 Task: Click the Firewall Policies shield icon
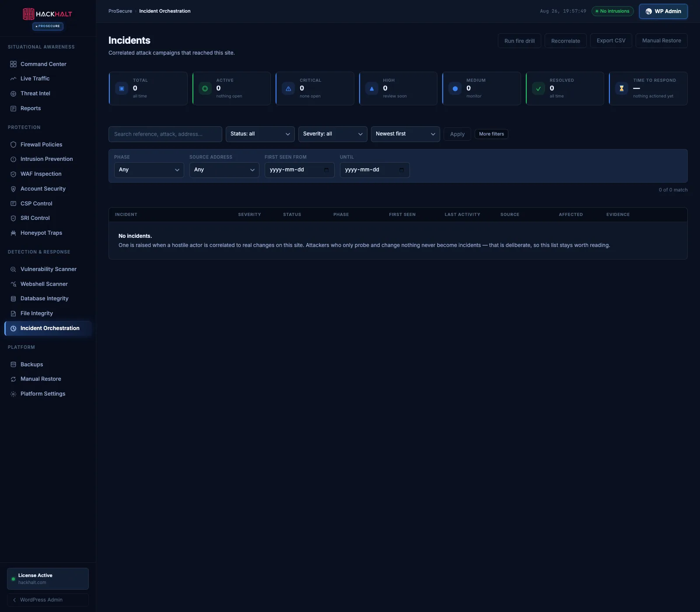pyautogui.click(x=13, y=145)
